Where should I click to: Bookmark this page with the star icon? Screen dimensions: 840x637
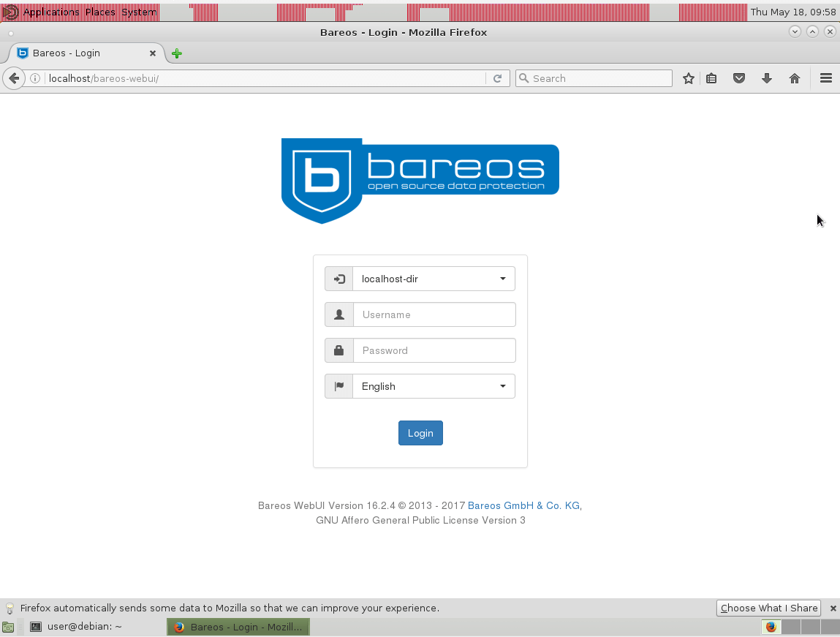pyautogui.click(x=689, y=78)
